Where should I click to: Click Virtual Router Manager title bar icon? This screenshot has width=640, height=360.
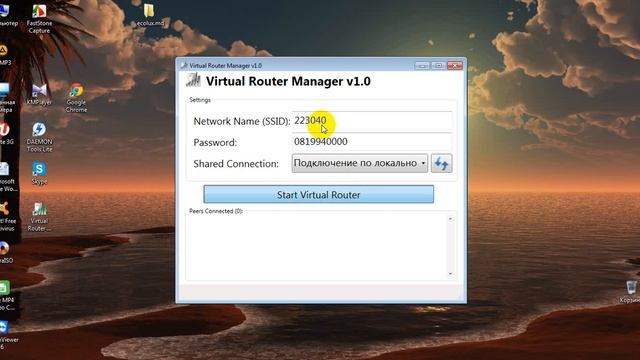184,65
